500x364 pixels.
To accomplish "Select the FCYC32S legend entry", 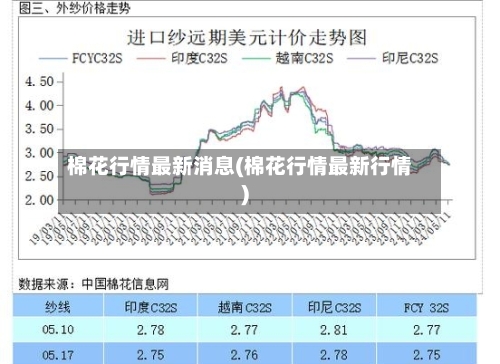I will (81, 59).
